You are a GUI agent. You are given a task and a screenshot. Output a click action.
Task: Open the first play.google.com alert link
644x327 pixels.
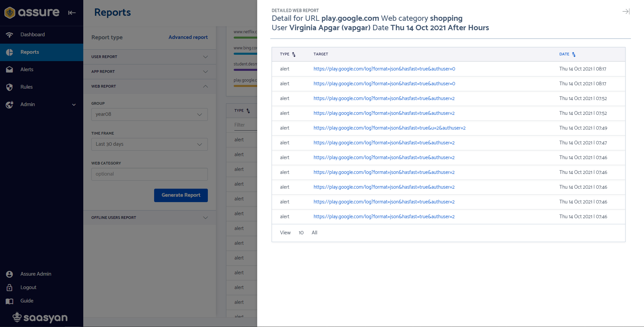[384, 69]
